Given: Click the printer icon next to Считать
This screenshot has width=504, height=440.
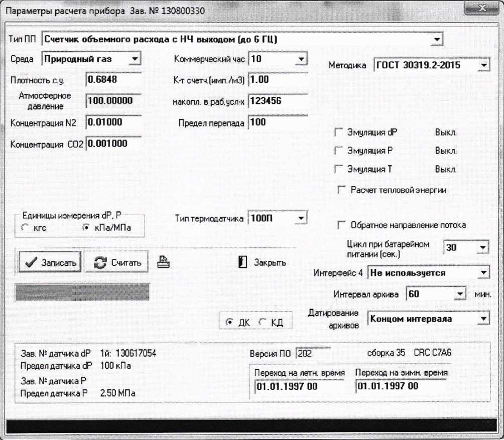Looking at the screenshot, I should pyautogui.click(x=163, y=262).
